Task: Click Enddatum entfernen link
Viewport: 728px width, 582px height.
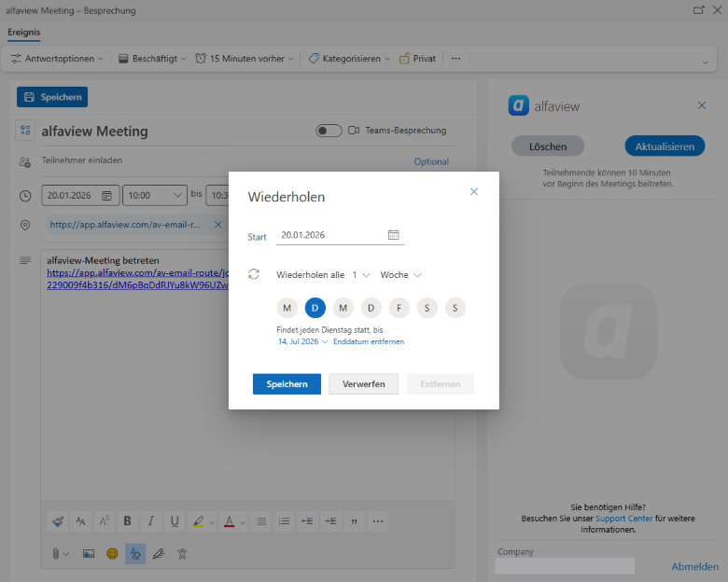Action: point(369,341)
